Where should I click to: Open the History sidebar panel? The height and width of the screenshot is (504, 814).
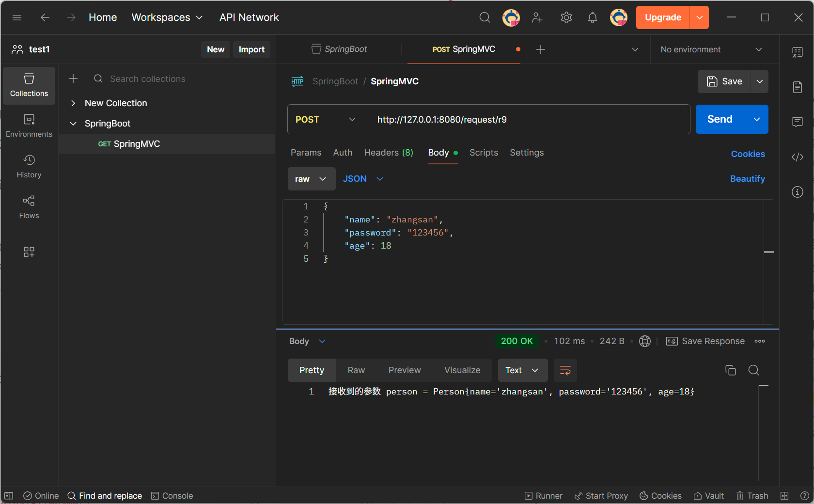[29, 166]
